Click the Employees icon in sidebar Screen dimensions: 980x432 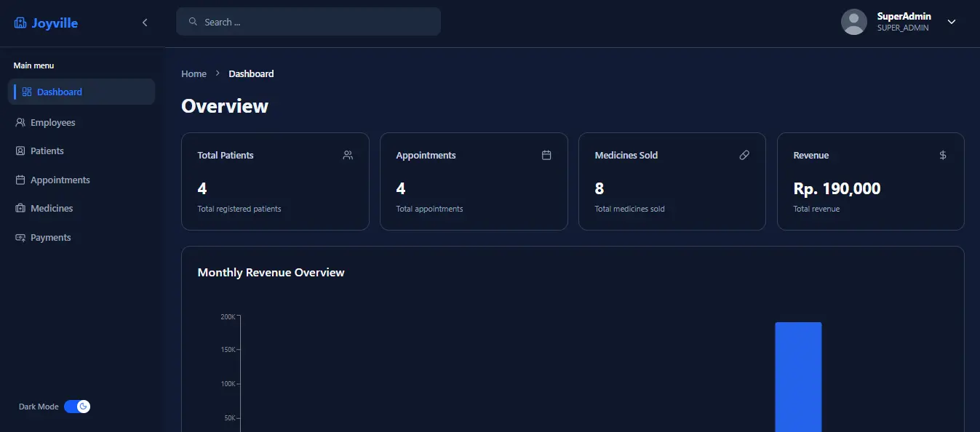tap(20, 123)
